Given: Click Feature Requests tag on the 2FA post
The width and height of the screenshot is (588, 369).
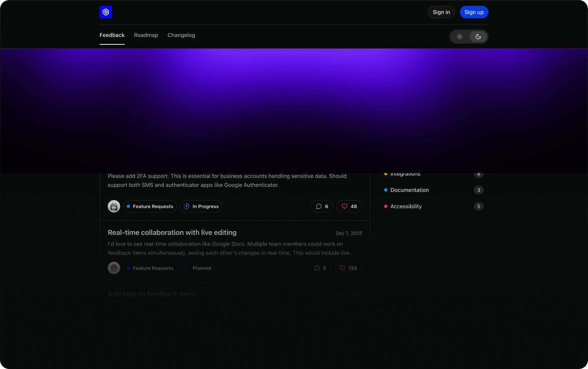Looking at the screenshot, I should (x=150, y=206).
